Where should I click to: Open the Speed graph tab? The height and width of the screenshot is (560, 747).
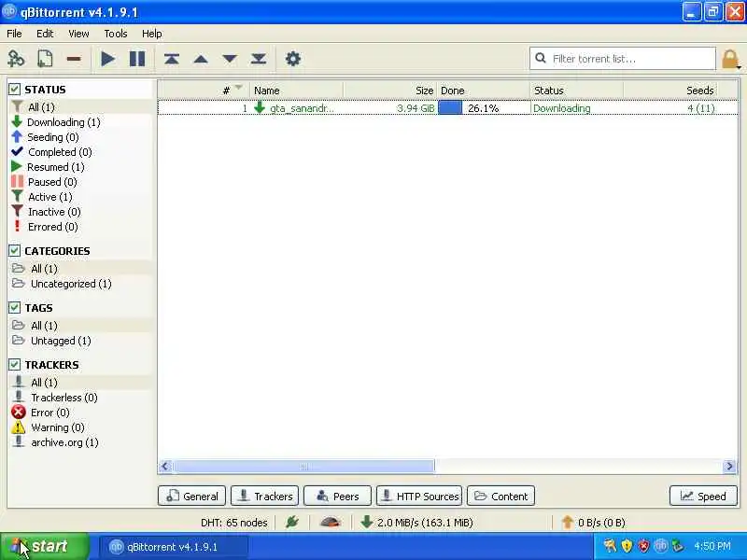pyautogui.click(x=703, y=497)
